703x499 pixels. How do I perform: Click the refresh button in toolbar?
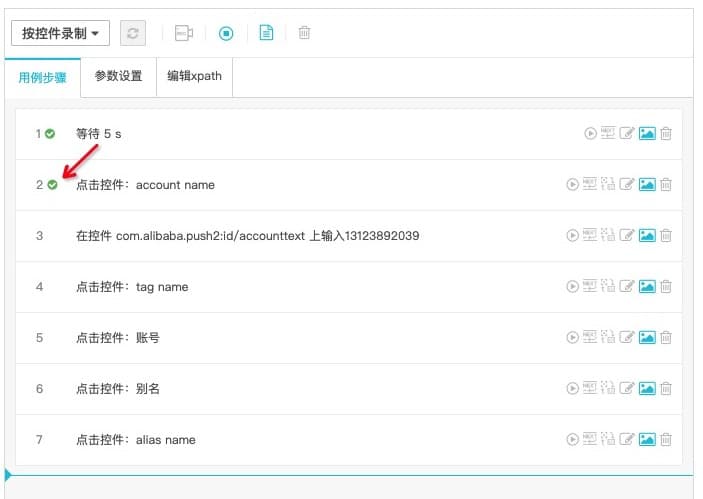click(x=133, y=33)
